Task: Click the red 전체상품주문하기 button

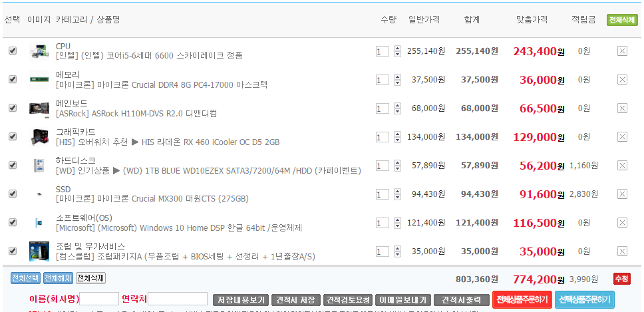Action: click(522, 299)
